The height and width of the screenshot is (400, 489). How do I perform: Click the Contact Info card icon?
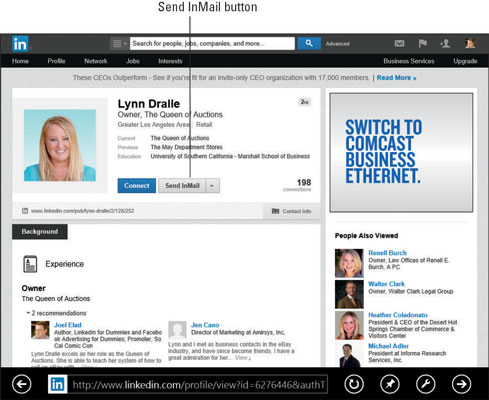[x=275, y=211]
